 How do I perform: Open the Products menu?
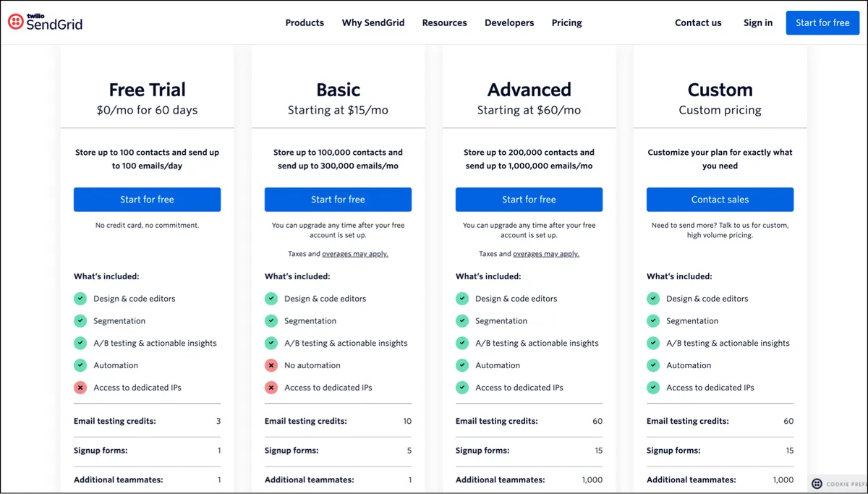tap(305, 22)
